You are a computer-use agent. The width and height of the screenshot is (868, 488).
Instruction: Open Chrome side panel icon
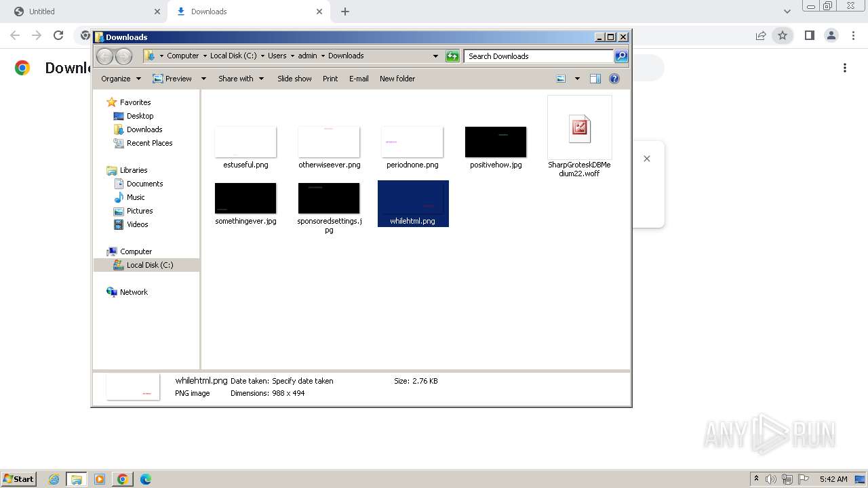coord(809,35)
